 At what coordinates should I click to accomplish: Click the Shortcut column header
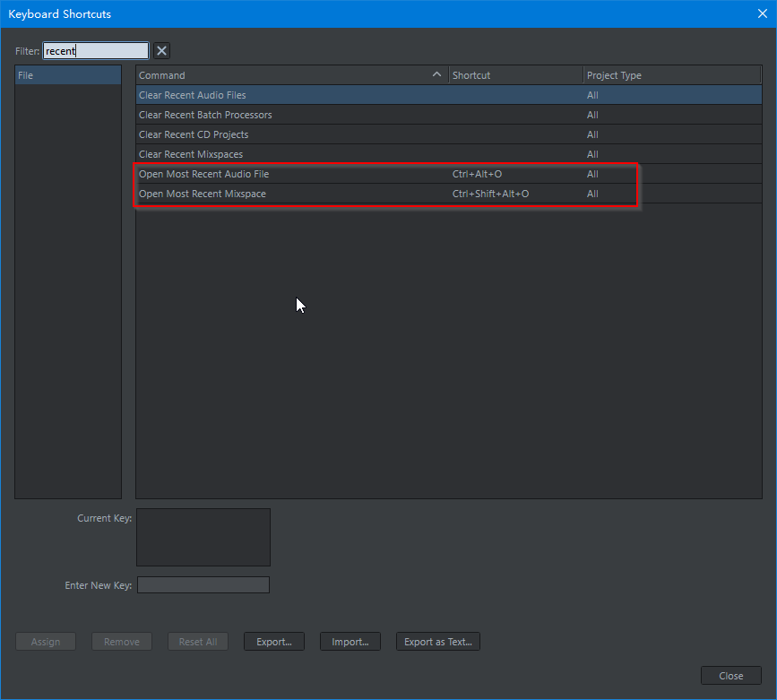click(x=516, y=75)
